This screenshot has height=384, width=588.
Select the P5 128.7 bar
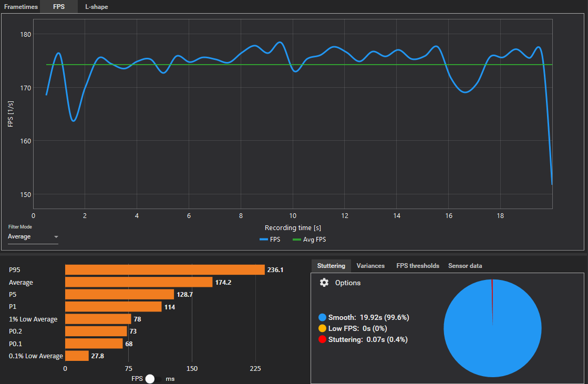120,294
